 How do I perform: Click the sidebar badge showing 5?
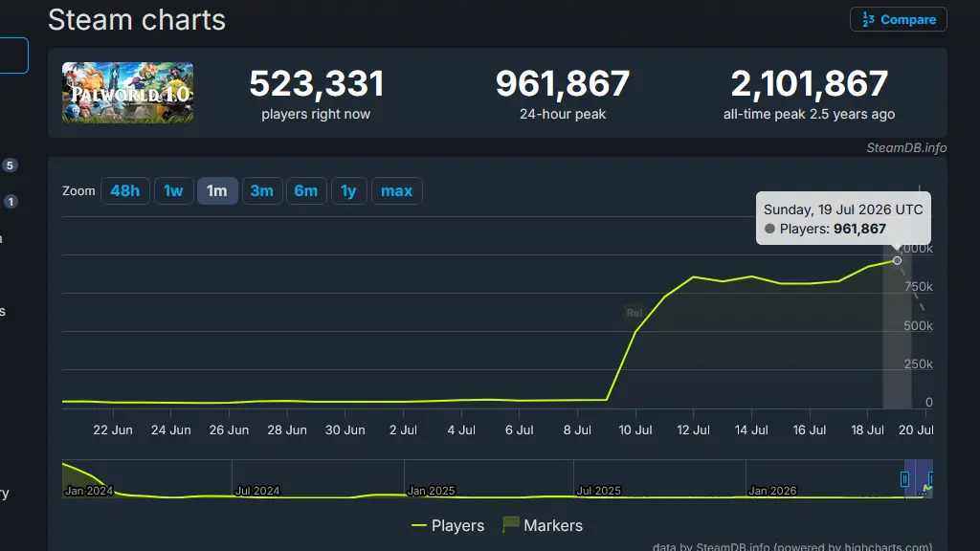[x=10, y=165]
